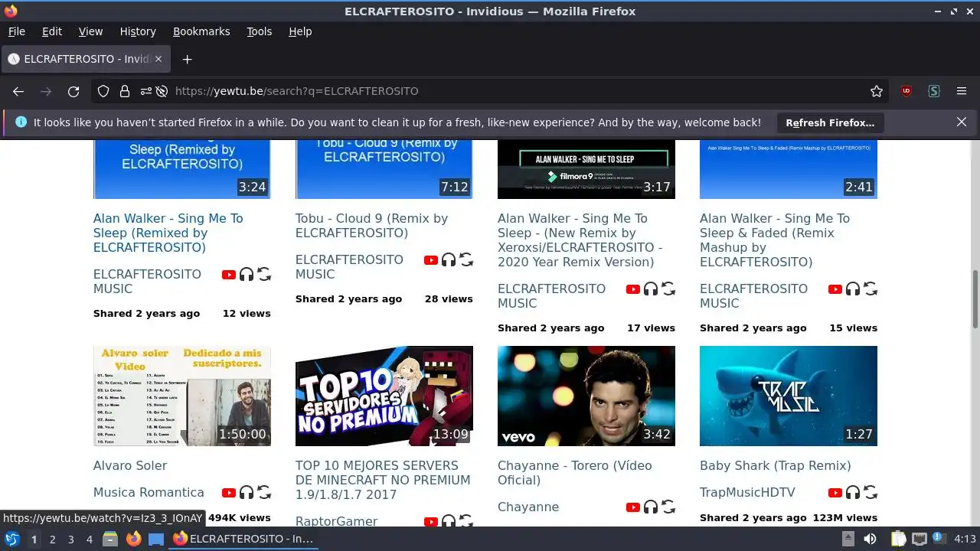Open the Tools menu

pos(260,31)
